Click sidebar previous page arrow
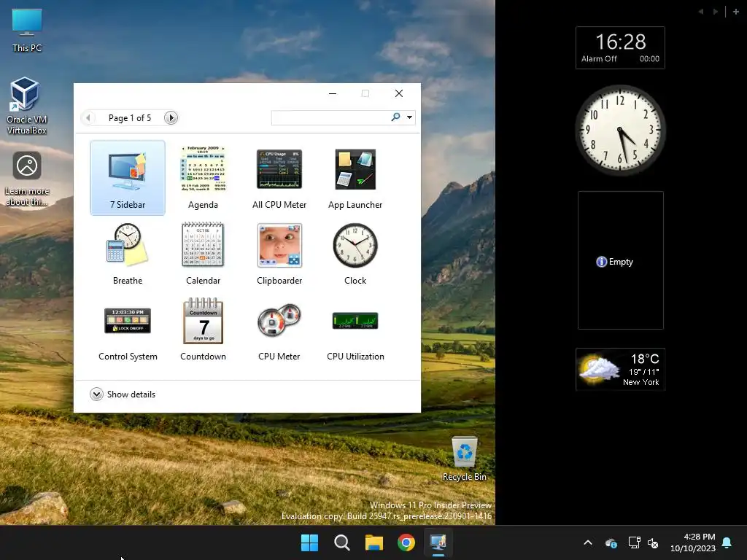 701,12
